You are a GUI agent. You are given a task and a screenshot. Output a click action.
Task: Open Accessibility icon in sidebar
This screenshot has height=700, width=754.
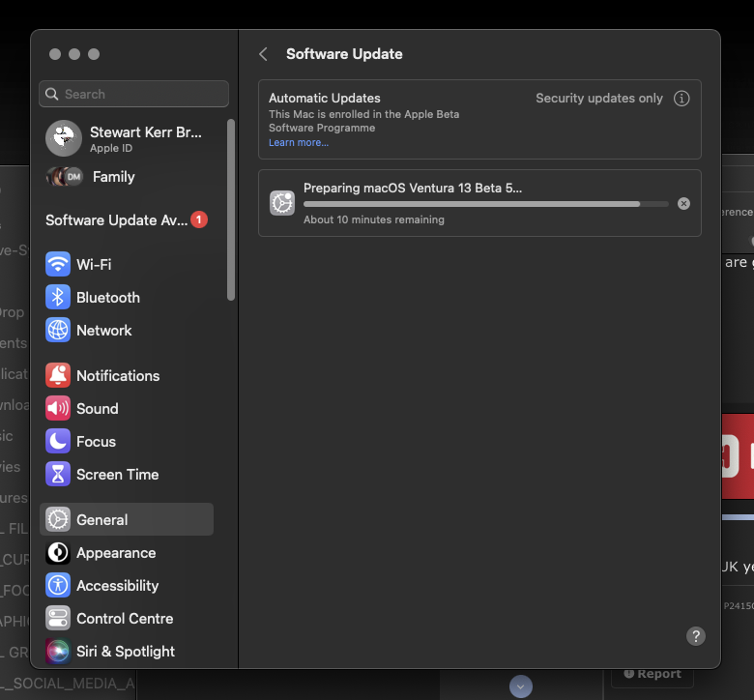point(58,585)
